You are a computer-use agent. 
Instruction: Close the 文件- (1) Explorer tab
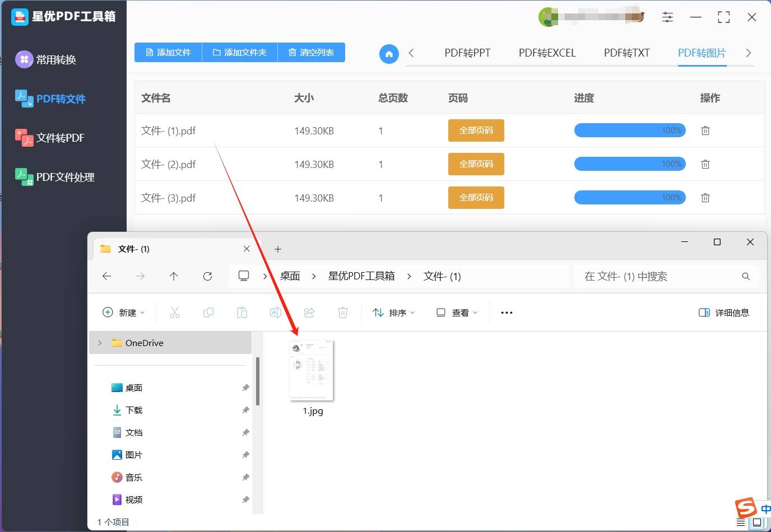[247, 249]
